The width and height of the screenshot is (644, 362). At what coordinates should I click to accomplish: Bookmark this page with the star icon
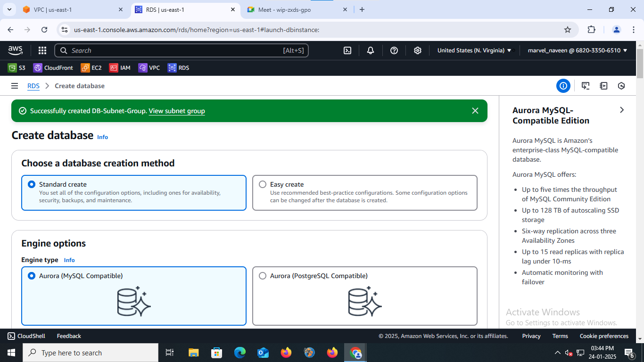(568, 30)
